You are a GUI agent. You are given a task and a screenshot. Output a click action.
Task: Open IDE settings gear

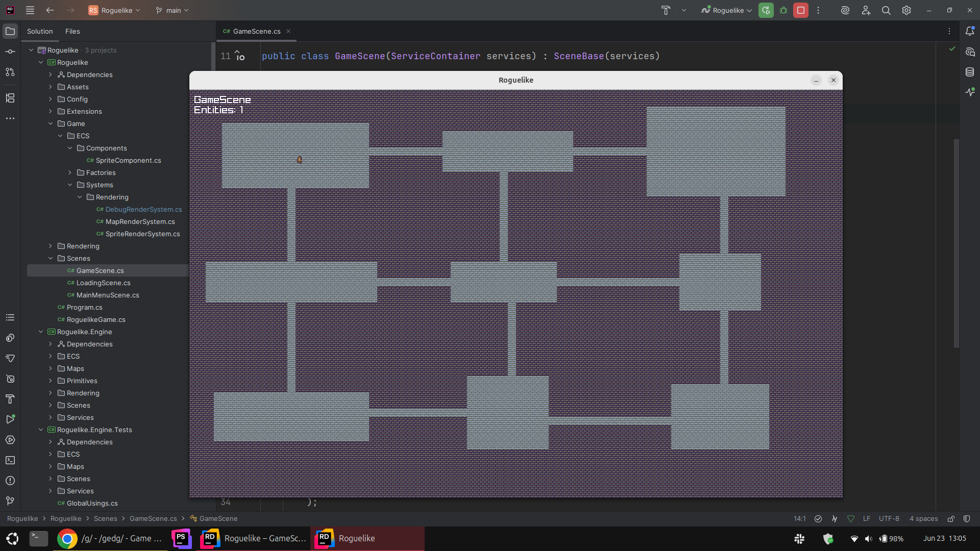pyautogui.click(x=906, y=10)
